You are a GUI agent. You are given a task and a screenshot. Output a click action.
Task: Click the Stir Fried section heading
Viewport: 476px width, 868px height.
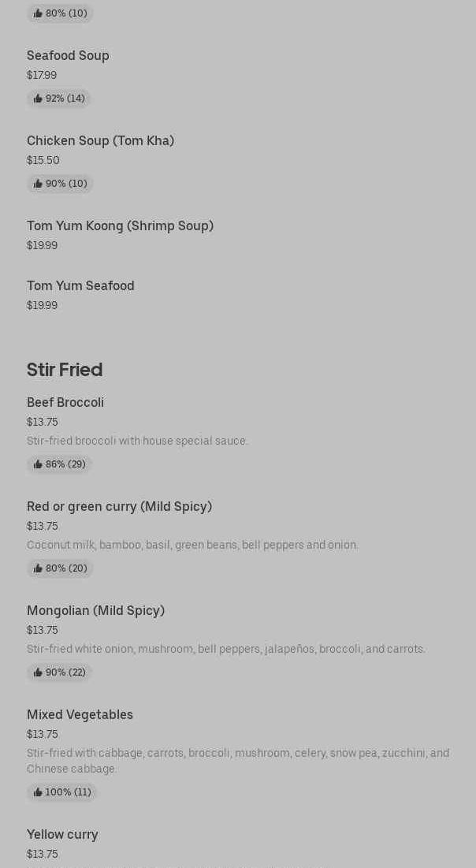pos(65,370)
